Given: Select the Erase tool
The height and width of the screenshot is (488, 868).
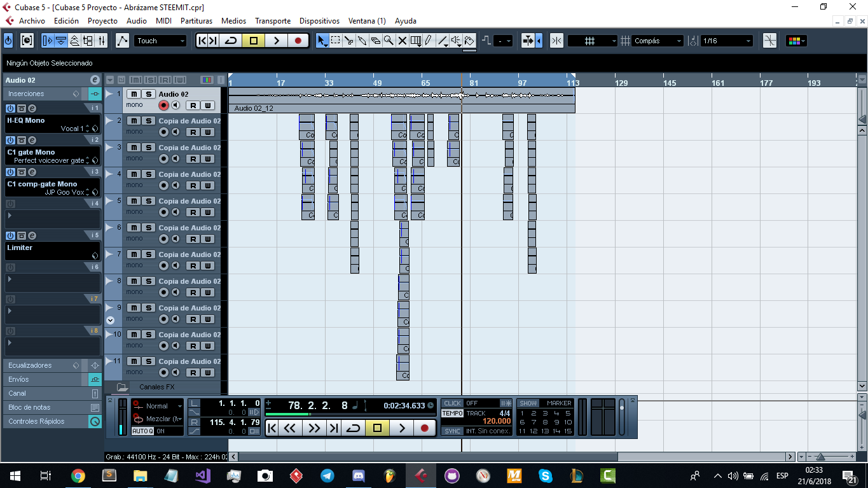Looking at the screenshot, I should [x=376, y=41].
